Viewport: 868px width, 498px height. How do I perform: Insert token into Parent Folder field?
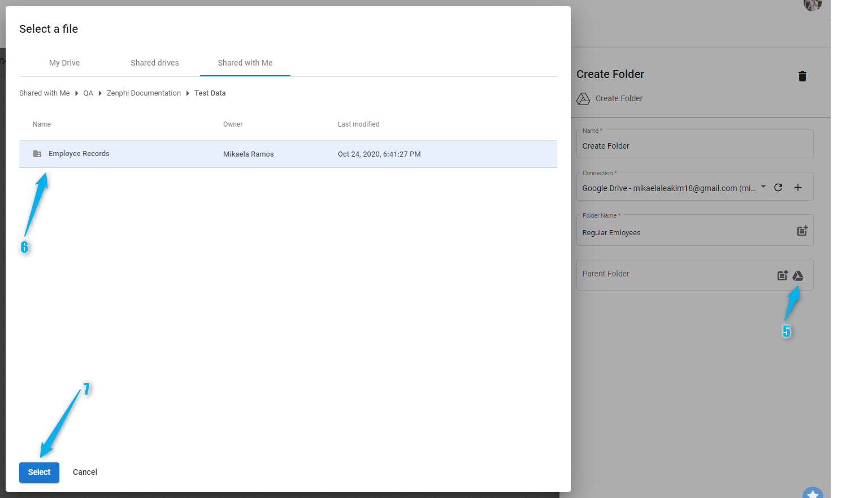pyautogui.click(x=783, y=275)
